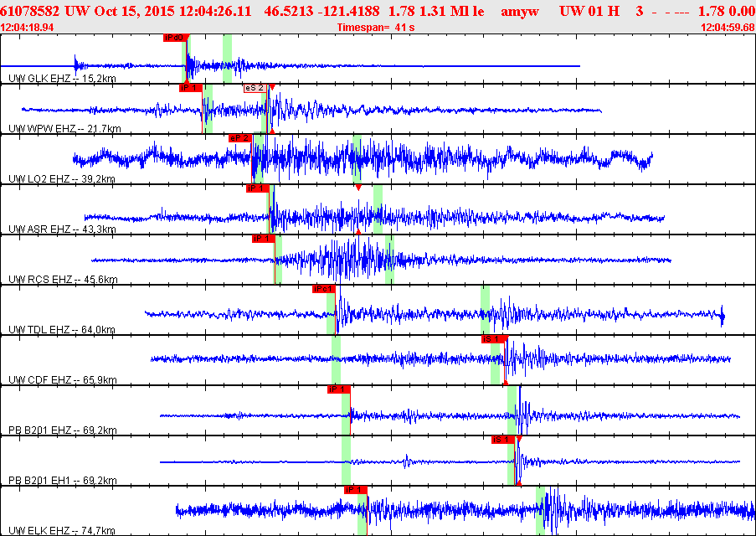Click the green P-arrival window on B201 EH1 trace
756x536 pixels.
click(346, 461)
